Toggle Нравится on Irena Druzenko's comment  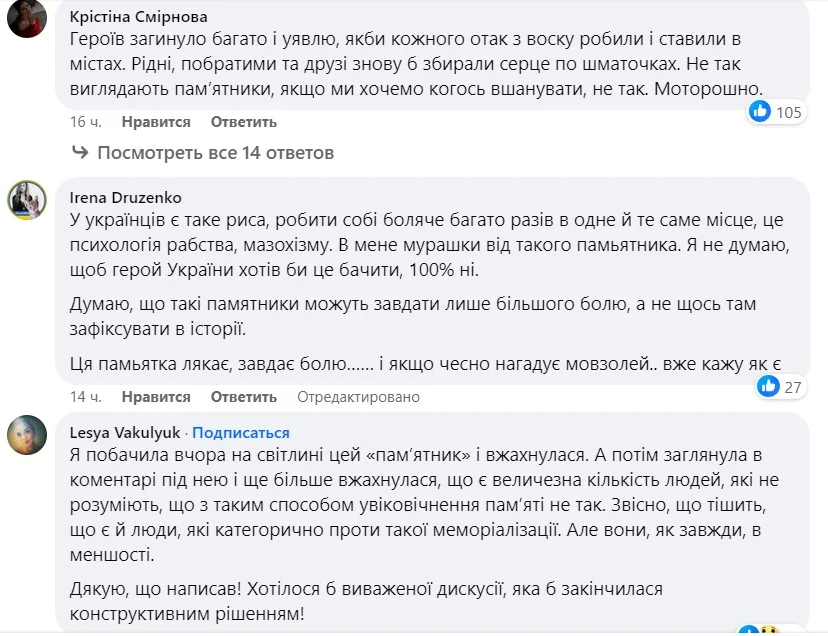click(156, 397)
